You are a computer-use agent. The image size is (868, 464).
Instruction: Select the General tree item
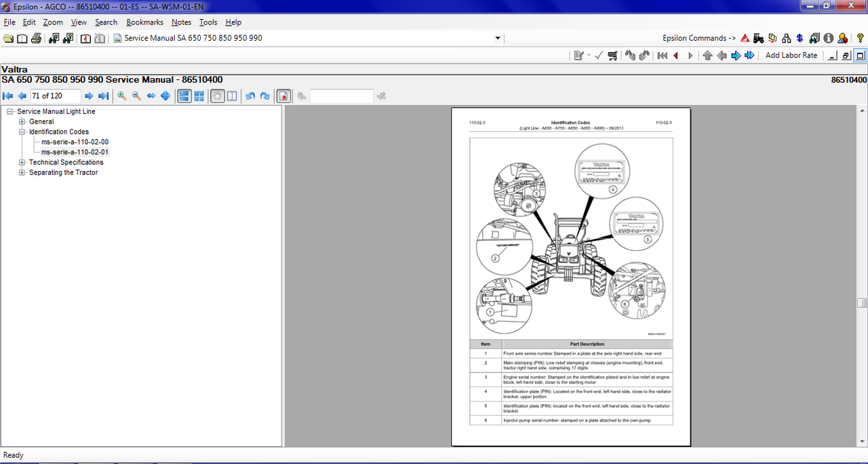click(x=41, y=122)
